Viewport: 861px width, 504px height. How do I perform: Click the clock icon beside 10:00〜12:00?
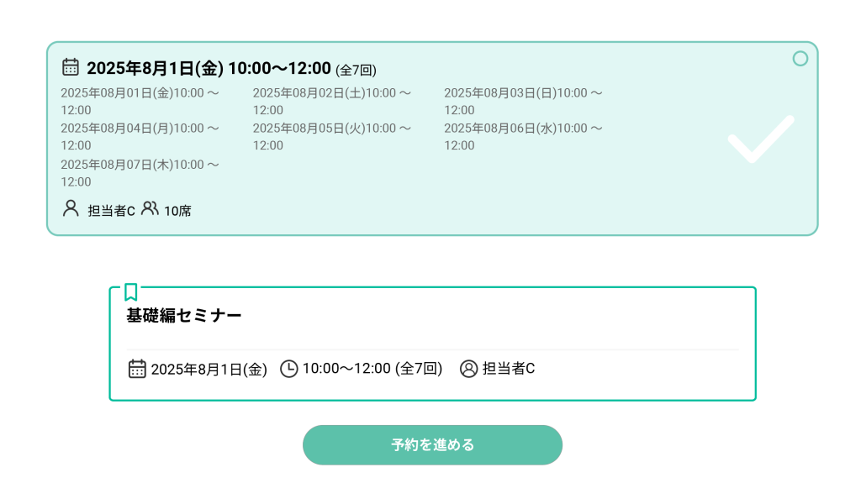(289, 369)
